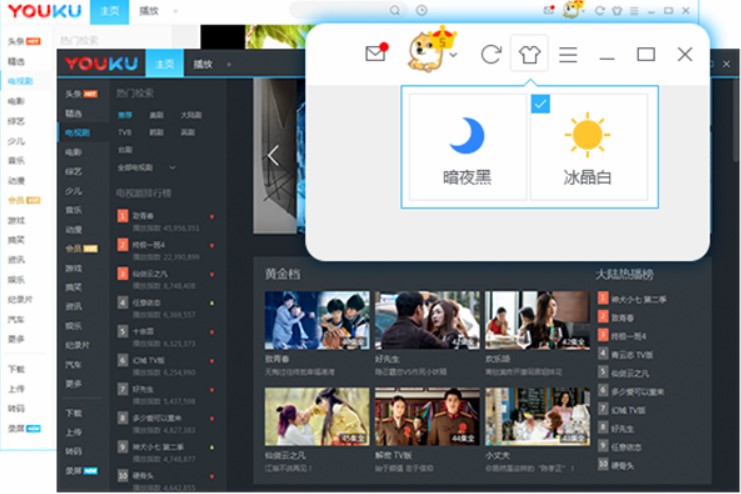Click the 美剧 filter under 热门检索
The height and width of the screenshot is (494, 741).
[156, 116]
